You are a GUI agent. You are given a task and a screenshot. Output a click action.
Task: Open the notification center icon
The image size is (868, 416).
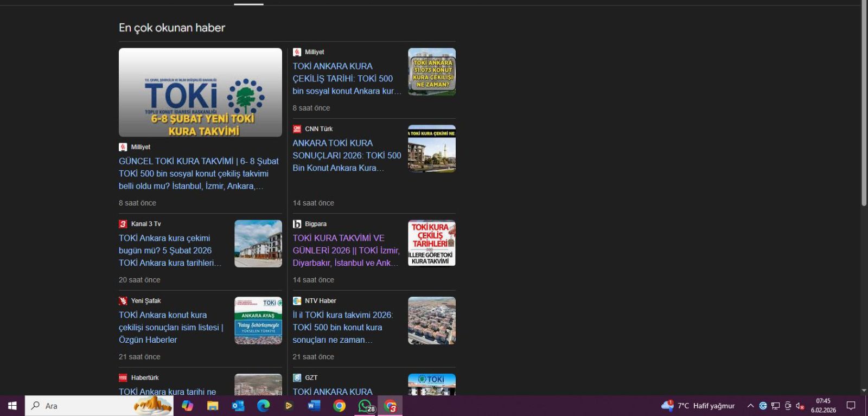(851, 406)
